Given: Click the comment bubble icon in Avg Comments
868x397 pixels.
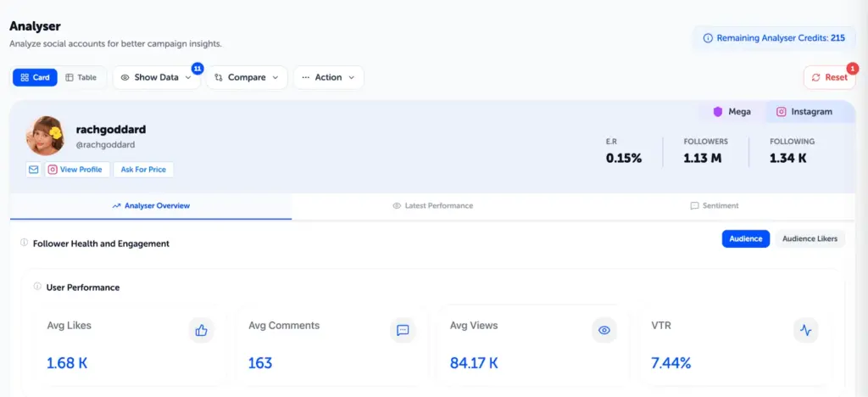Looking at the screenshot, I should click(403, 331).
